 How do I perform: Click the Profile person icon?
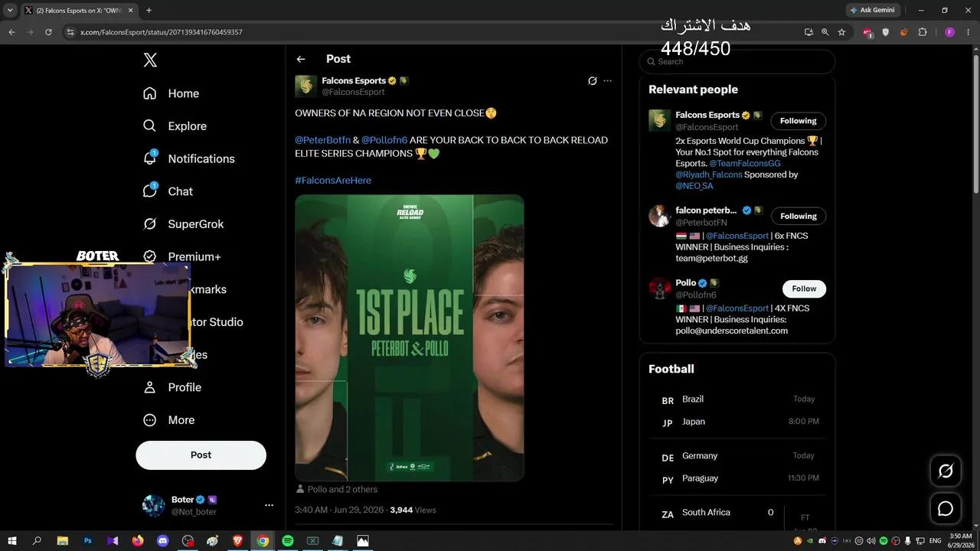[150, 387]
